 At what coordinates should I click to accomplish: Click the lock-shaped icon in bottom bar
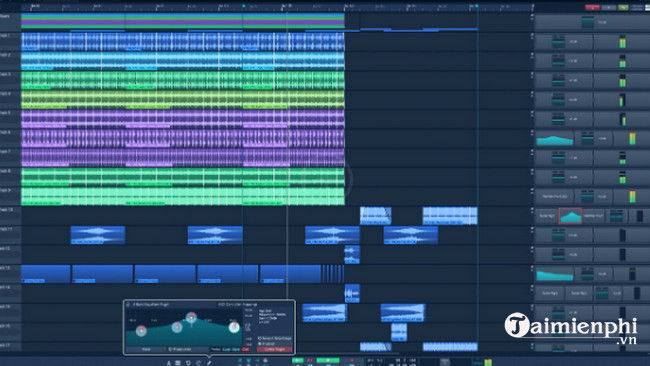tap(265, 360)
